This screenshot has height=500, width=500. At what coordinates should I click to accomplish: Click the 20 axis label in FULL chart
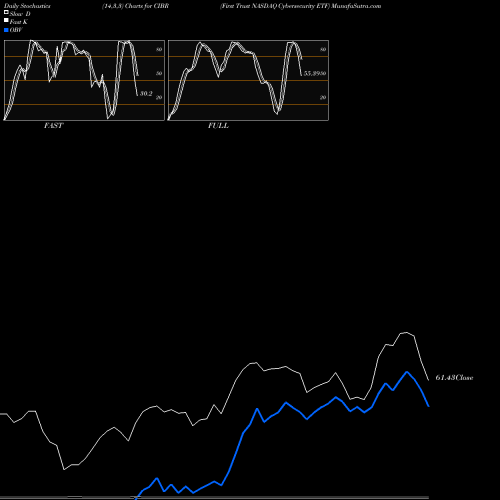[323, 97]
